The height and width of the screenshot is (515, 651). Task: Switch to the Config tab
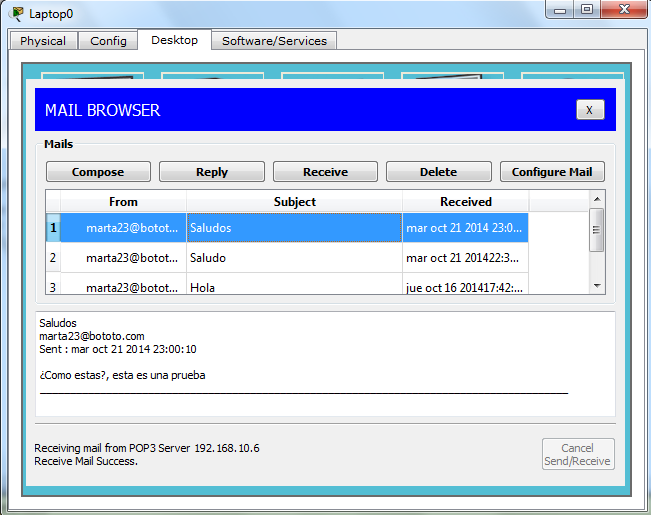tap(108, 41)
